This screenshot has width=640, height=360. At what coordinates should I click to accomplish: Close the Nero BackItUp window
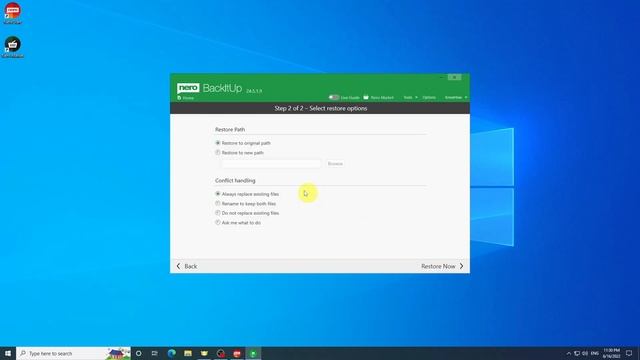pos(455,77)
